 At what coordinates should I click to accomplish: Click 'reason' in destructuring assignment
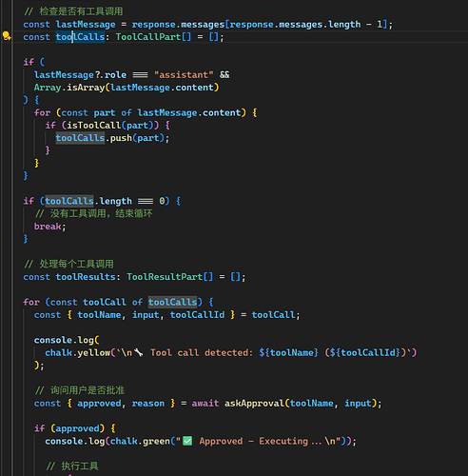tap(148, 404)
